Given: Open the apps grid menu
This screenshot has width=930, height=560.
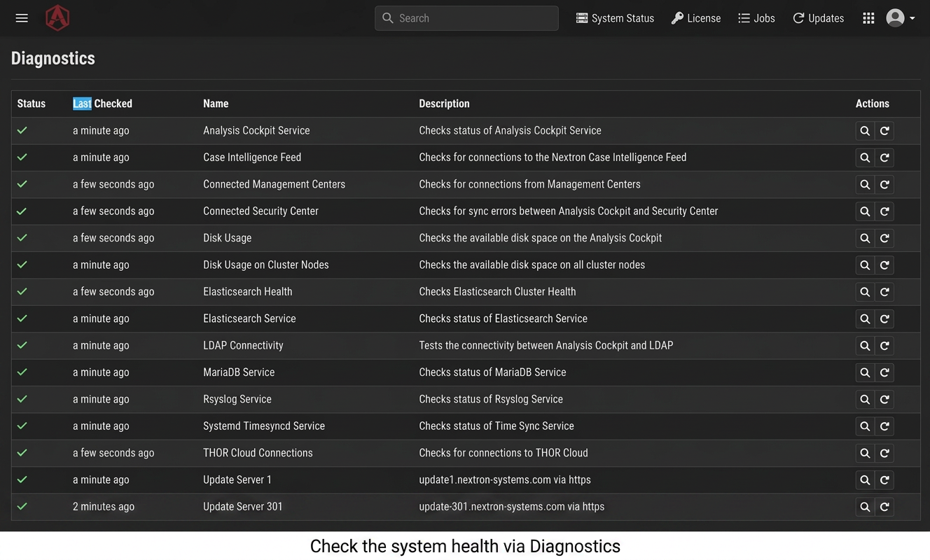Looking at the screenshot, I should click(x=868, y=18).
